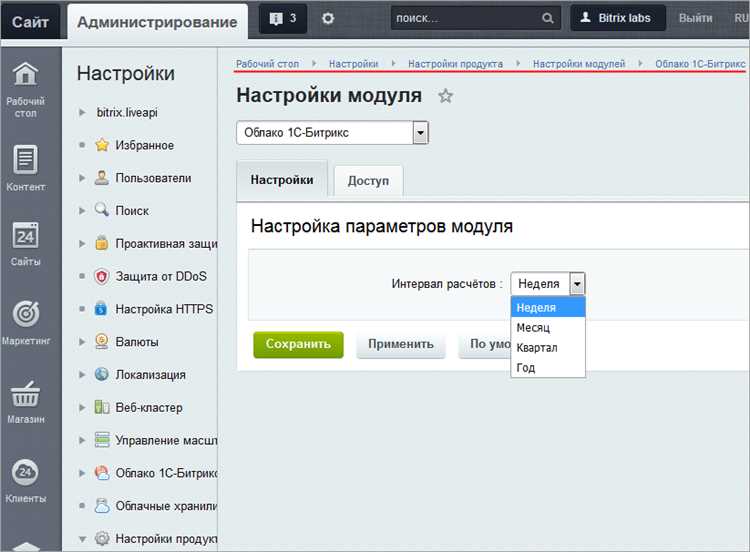
Task: Expand the Веб-кластер tree arrow
Action: point(82,408)
